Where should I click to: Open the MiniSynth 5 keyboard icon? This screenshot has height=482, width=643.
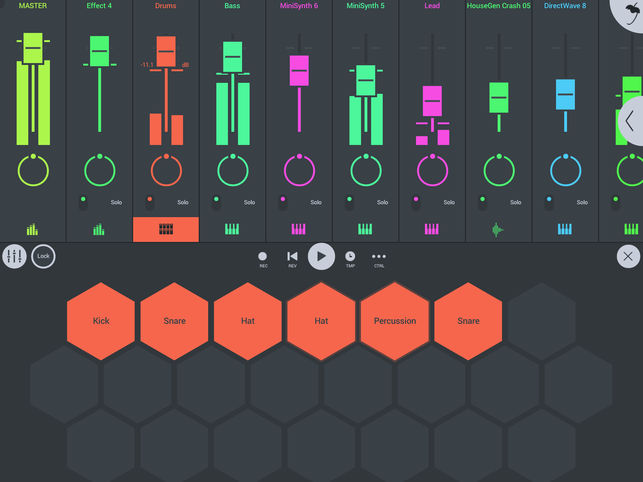(365, 229)
